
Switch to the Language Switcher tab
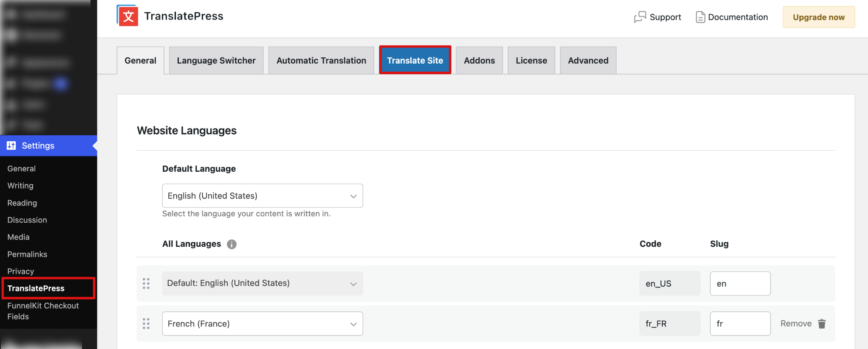click(x=216, y=61)
